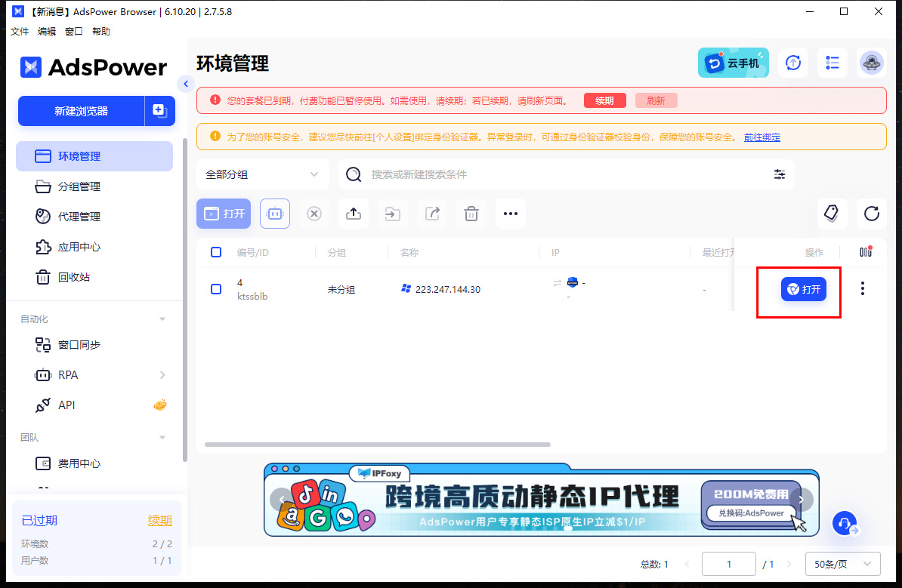Click the RPA robot toolbar icon
This screenshot has width=902, height=588.
tap(275, 214)
